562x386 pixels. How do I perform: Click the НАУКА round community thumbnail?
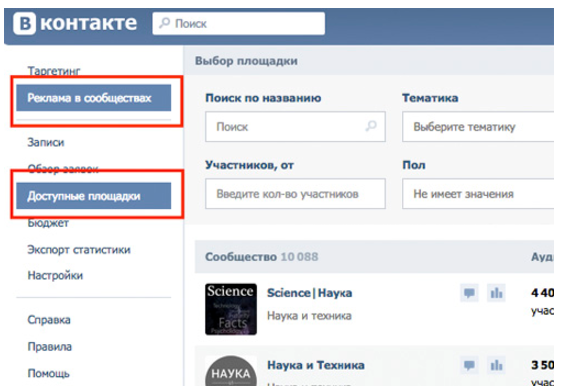(x=231, y=371)
